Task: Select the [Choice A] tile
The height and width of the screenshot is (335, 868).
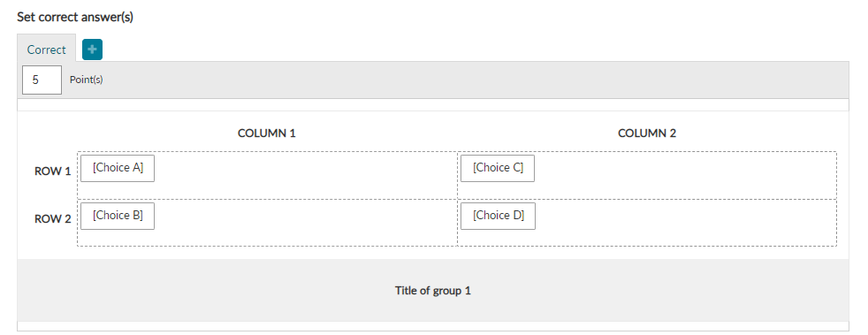Action: click(x=118, y=168)
